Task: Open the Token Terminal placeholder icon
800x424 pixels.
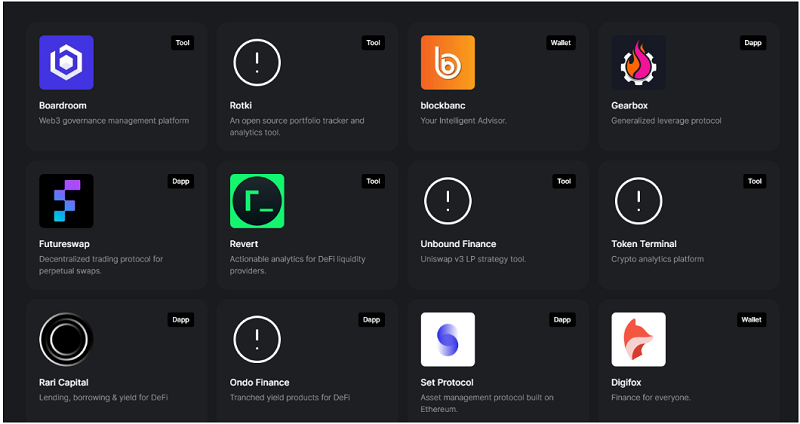Action: tap(638, 201)
